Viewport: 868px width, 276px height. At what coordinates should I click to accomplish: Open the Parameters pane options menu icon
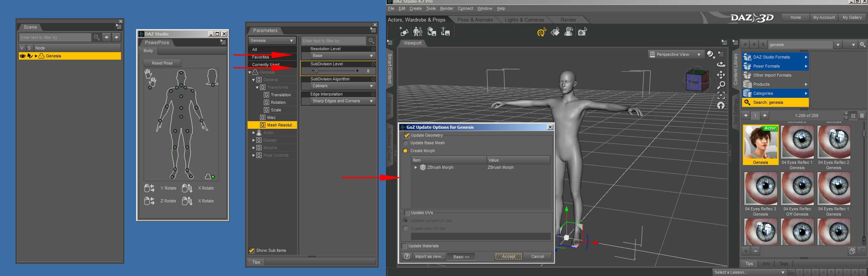coord(373,30)
